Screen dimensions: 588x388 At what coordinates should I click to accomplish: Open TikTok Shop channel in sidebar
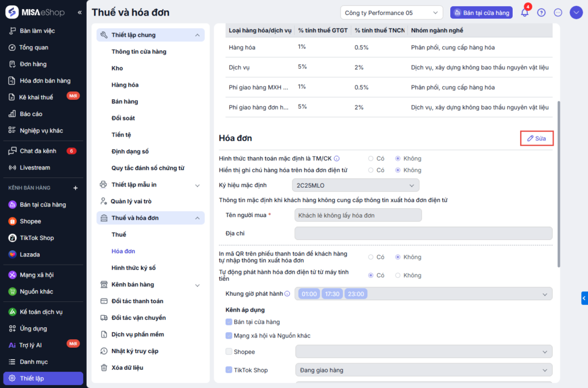click(37, 238)
